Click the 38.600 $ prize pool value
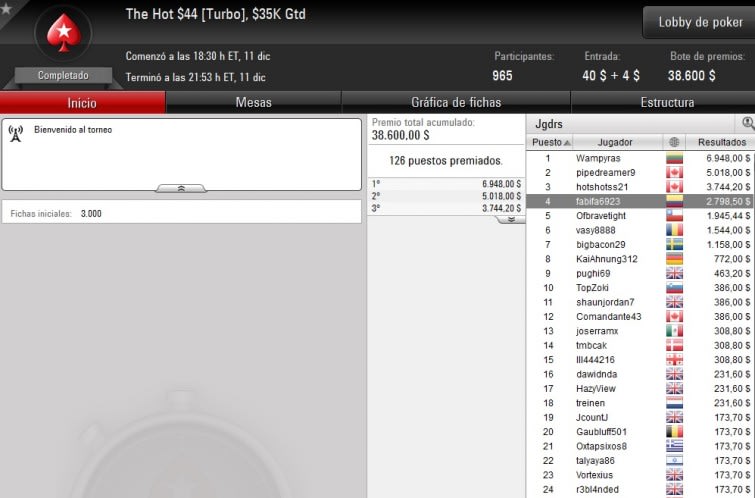The image size is (755, 498). (x=691, y=76)
